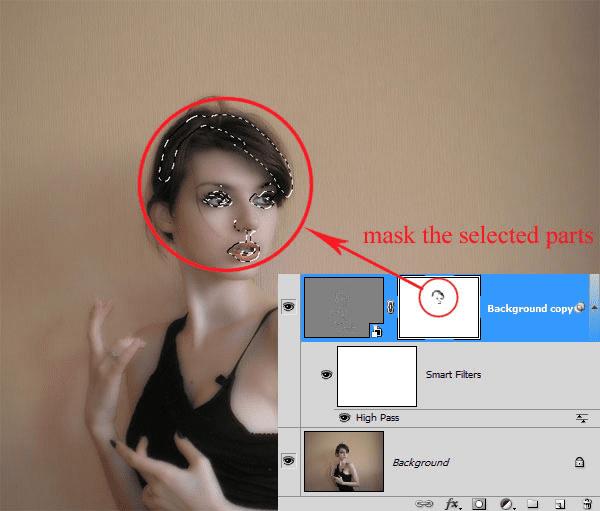Select the Background copy layer mask thumbnail
This screenshot has height=511, width=600.
(x=439, y=307)
